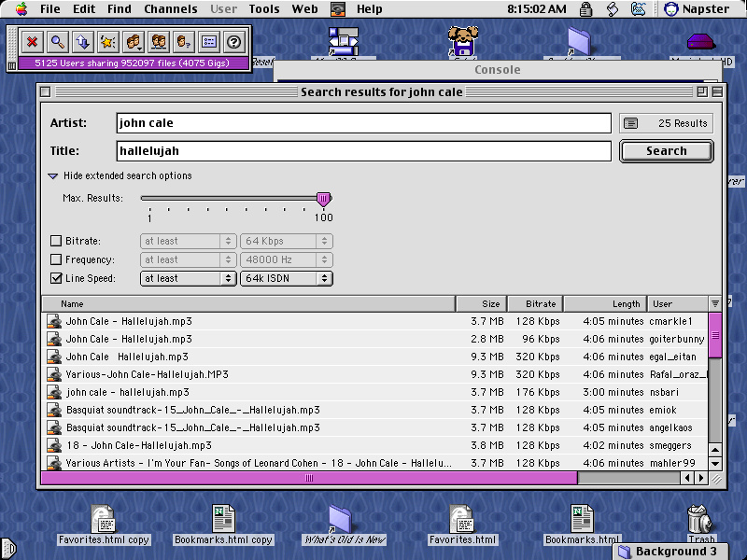Open the Web menu

coord(304,9)
